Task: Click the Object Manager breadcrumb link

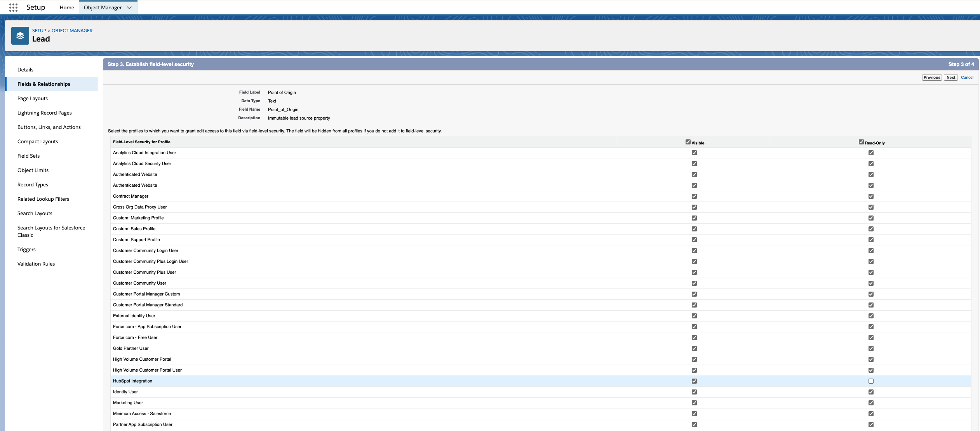Action: [71, 30]
